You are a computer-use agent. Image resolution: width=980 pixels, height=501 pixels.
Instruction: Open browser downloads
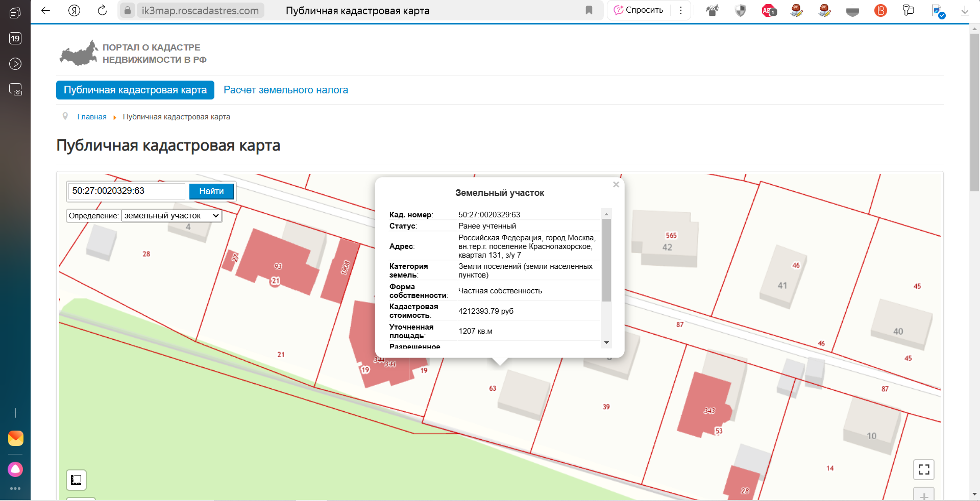pyautogui.click(x=965, y=11)
